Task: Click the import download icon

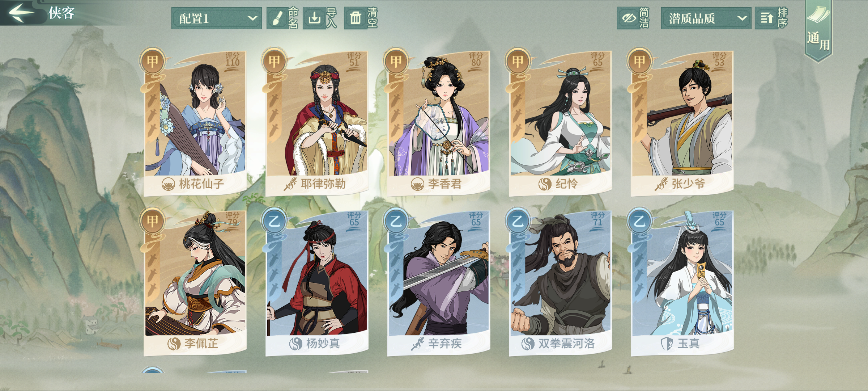Action: tap(314, 18)
